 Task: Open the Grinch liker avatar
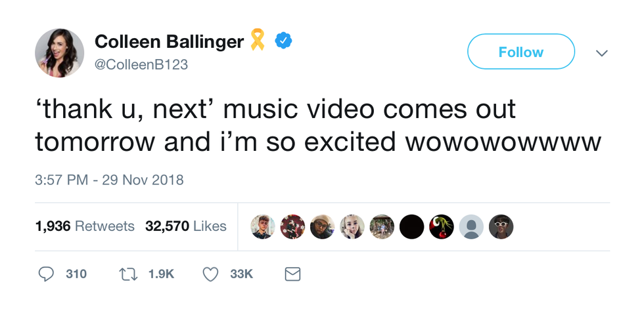pyautogui.click(x=442, y=226)
